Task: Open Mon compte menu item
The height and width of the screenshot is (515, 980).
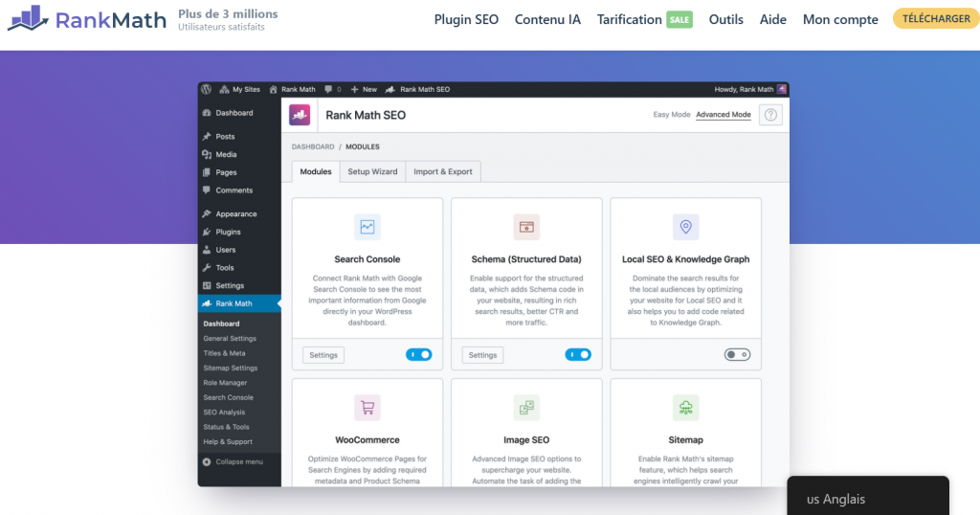Action: coord(840,19)
